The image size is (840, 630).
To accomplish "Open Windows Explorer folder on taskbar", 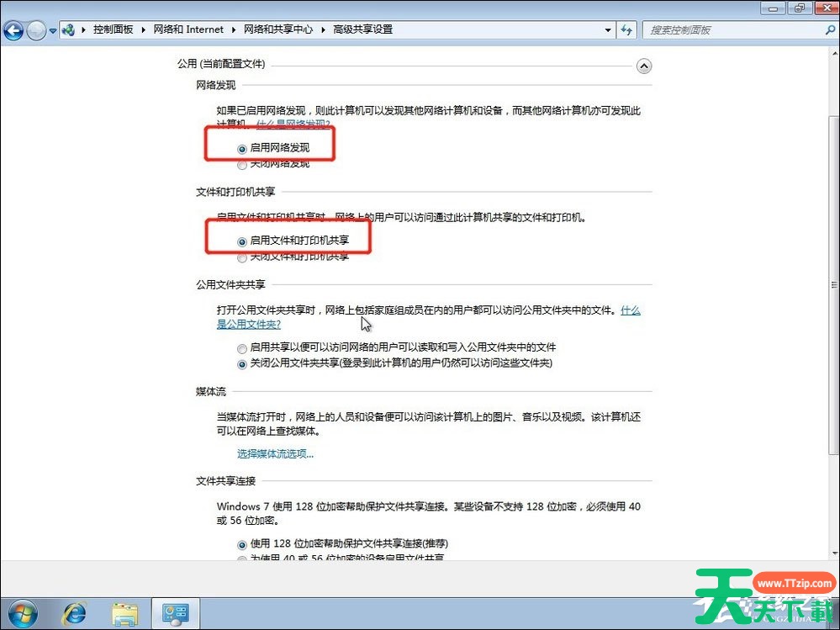I will [x=125, y=612].
